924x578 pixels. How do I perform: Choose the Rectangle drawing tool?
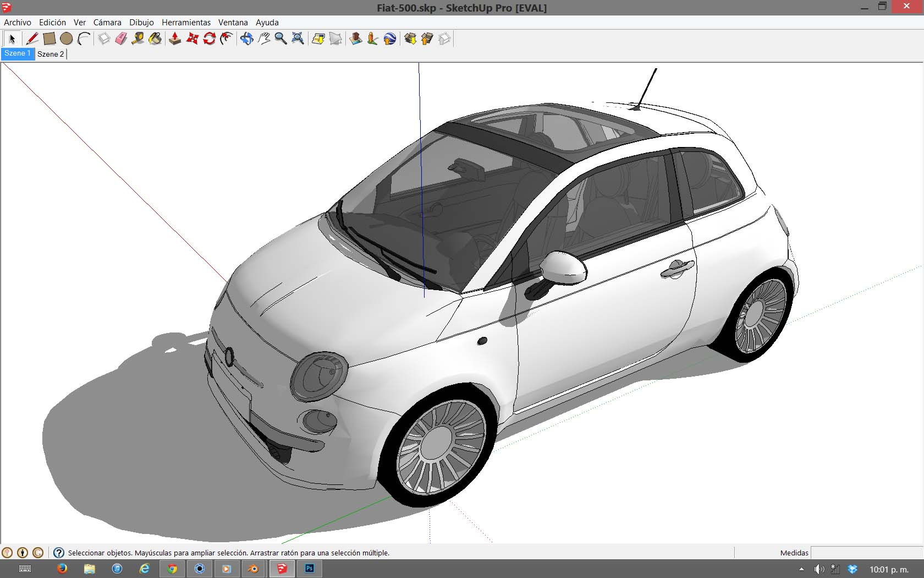click(x=49, y=39)
